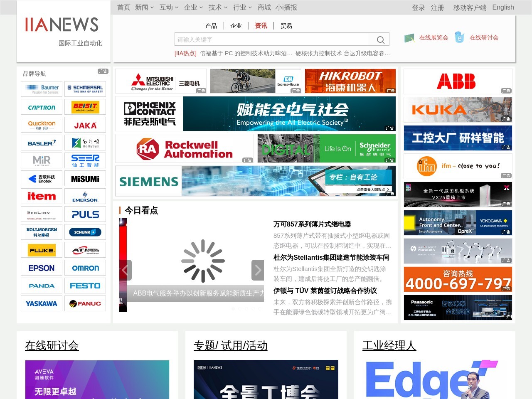Click the EPSON brand logo
532x399 pixels.
coord(42,268)
